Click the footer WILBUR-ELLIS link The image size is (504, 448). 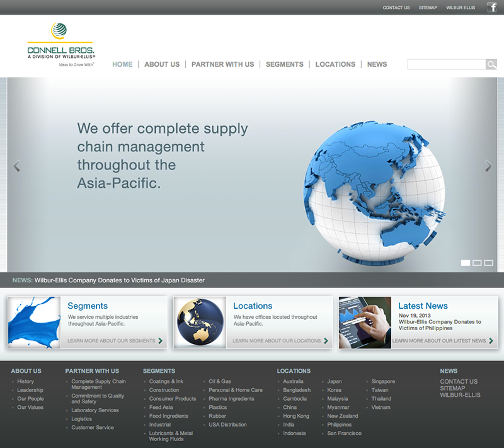pyautogui.click(x=461, y=395)
